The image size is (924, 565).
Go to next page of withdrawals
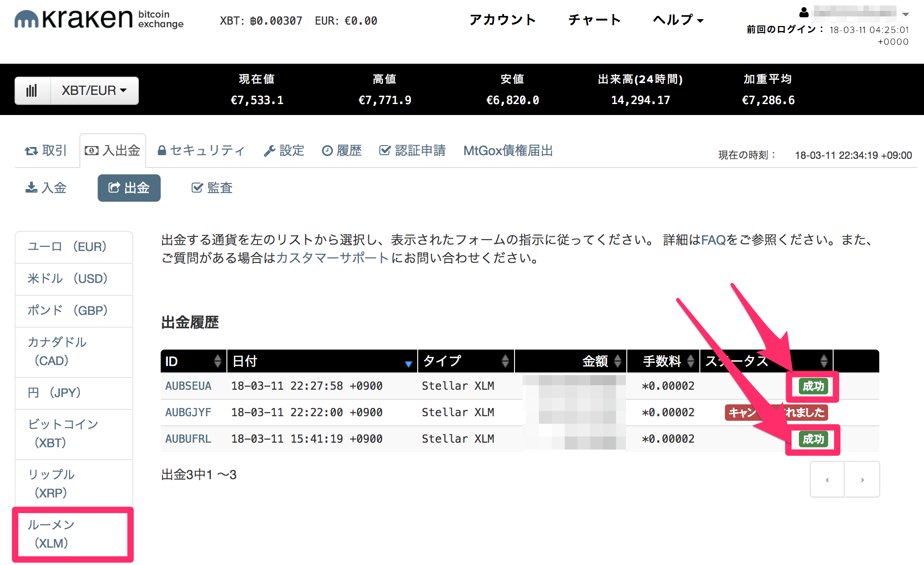coord(862,479)
